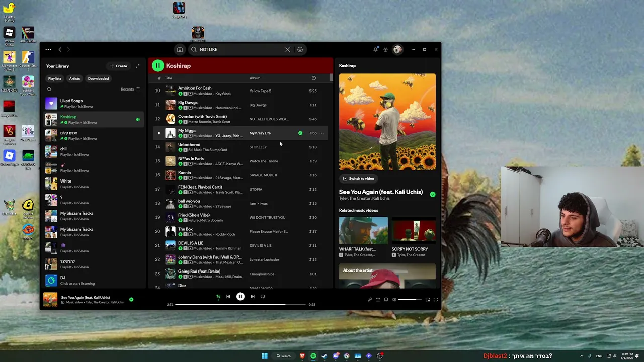
Task: Search within Your Library
Action: [x=49, y=89]
